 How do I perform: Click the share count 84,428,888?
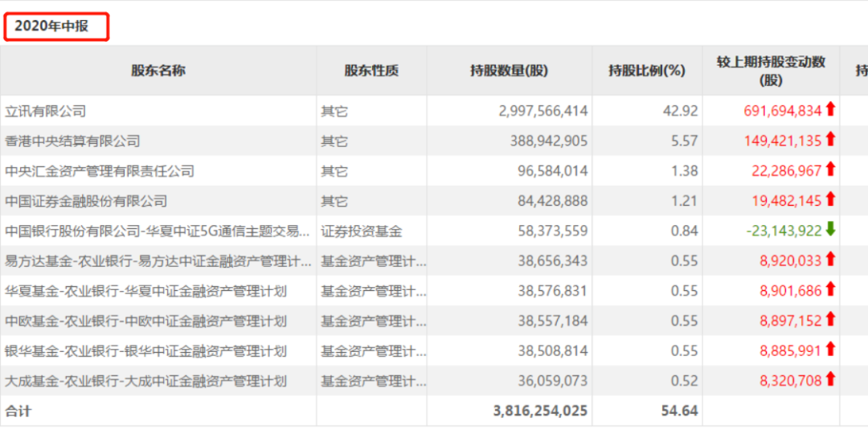coord(552,201)
